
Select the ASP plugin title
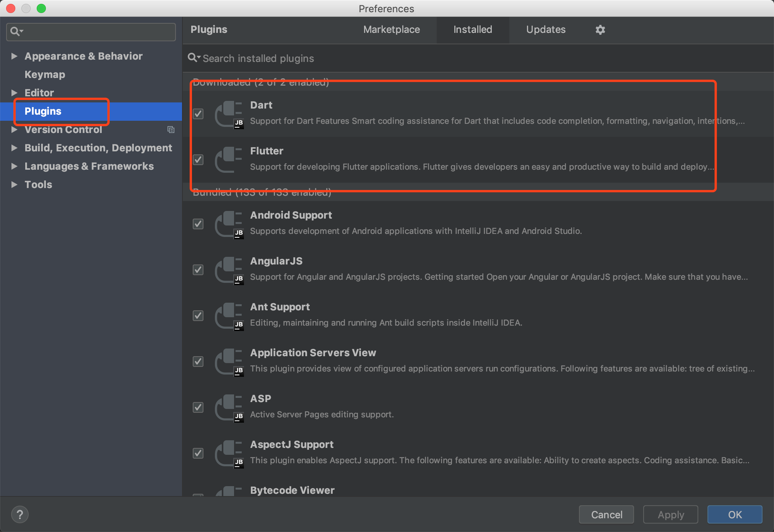[260, 399]
